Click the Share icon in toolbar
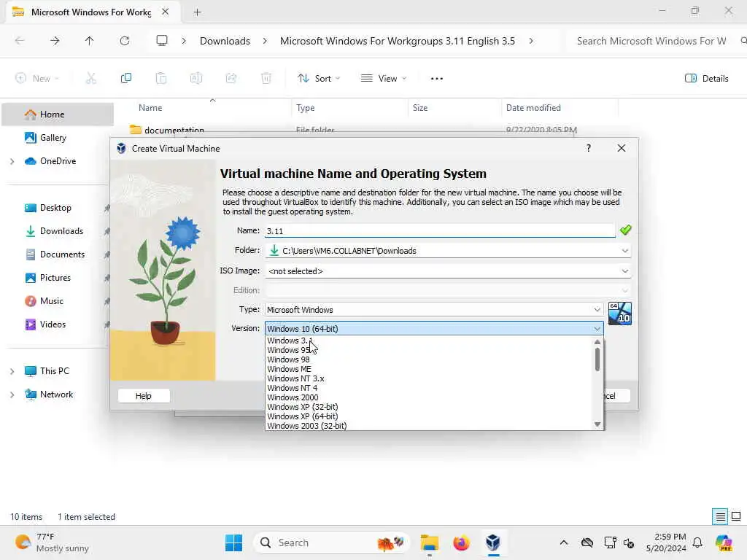Viewport: 747px width, 560px height. (231, 78)
